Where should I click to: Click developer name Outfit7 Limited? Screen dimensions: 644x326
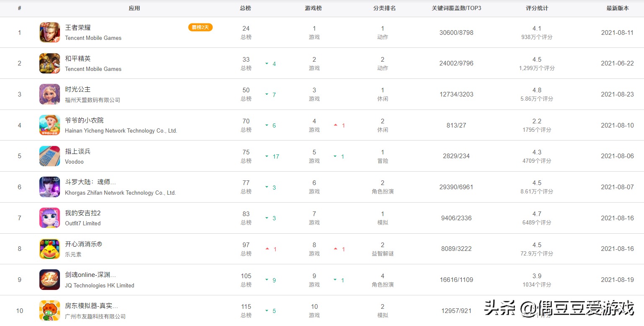83,224
